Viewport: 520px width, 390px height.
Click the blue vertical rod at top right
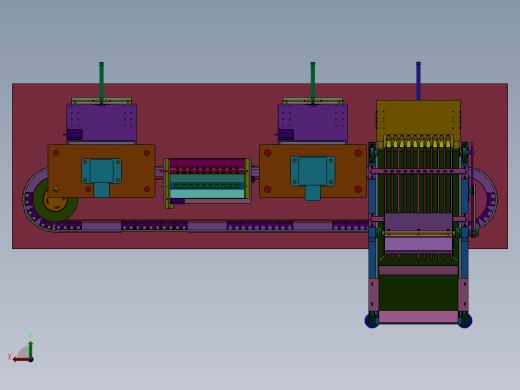click(418, 81)
